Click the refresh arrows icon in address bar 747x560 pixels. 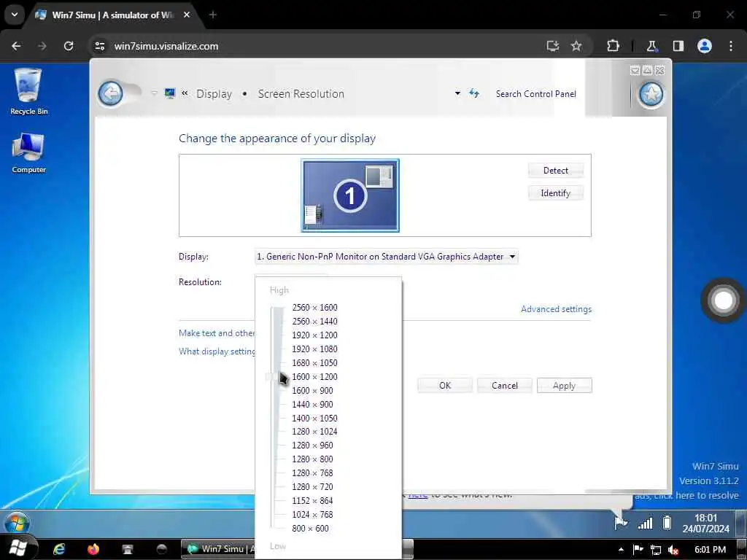(x=473, y=93)
